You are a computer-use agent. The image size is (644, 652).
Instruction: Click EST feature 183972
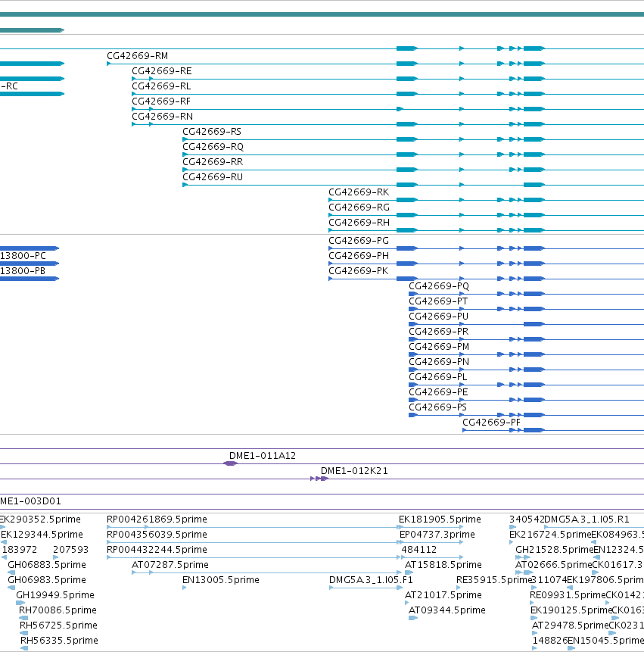(20, 550)
